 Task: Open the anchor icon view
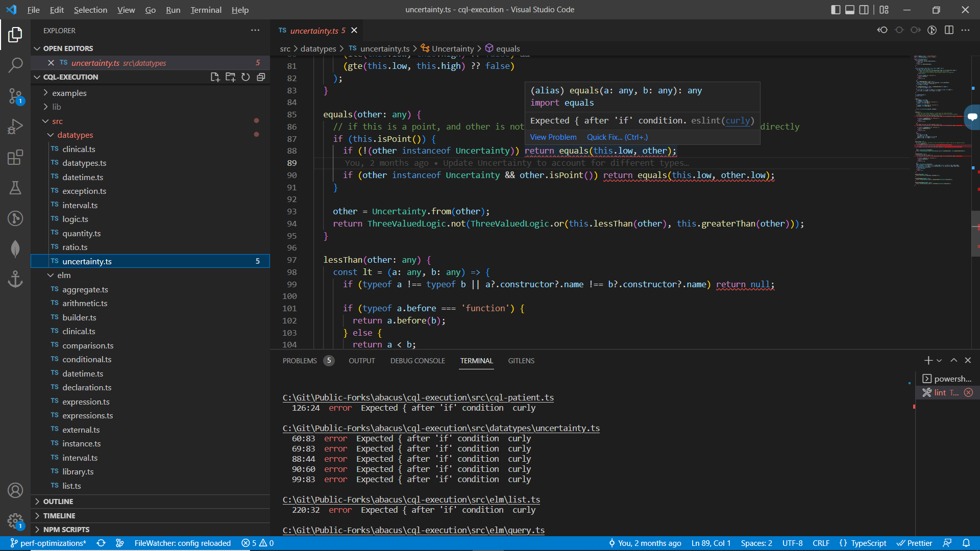15,279
